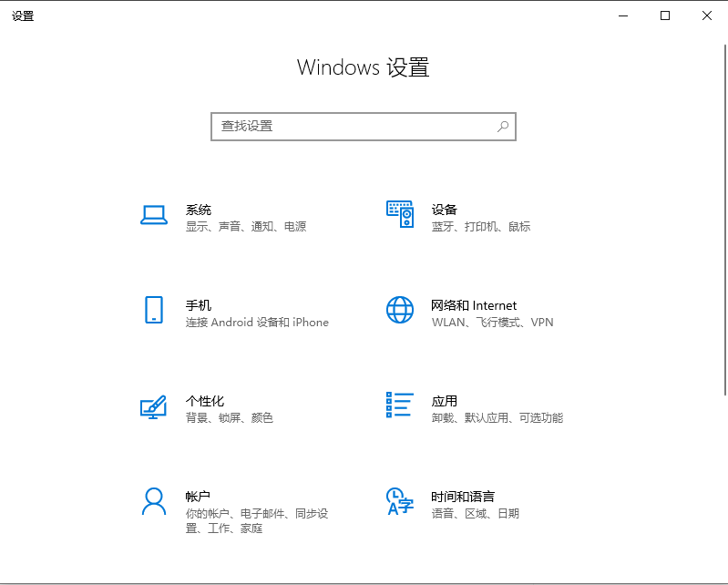
Task: Go to the 时间和语言 title text
Action: pyautogui.click(x=463, y=497)
